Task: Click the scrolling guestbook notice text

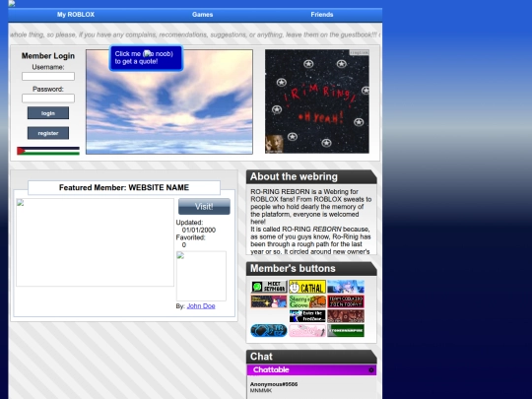Action: (x=195, y=34)
